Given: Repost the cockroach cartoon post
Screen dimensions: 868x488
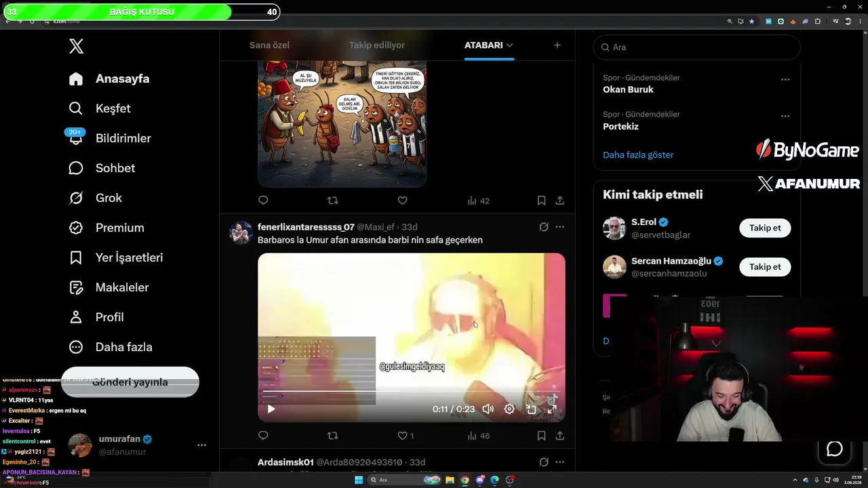Looking at the screenshot, I should (332, 201).
